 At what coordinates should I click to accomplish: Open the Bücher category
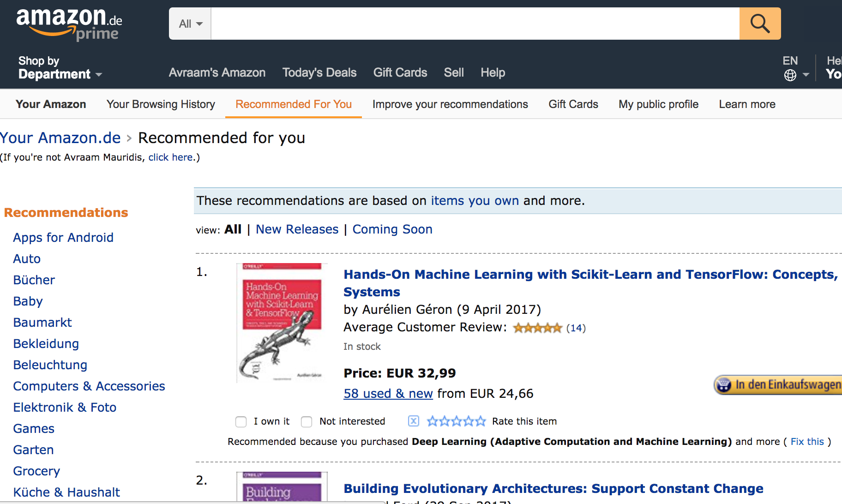point(34,280)
